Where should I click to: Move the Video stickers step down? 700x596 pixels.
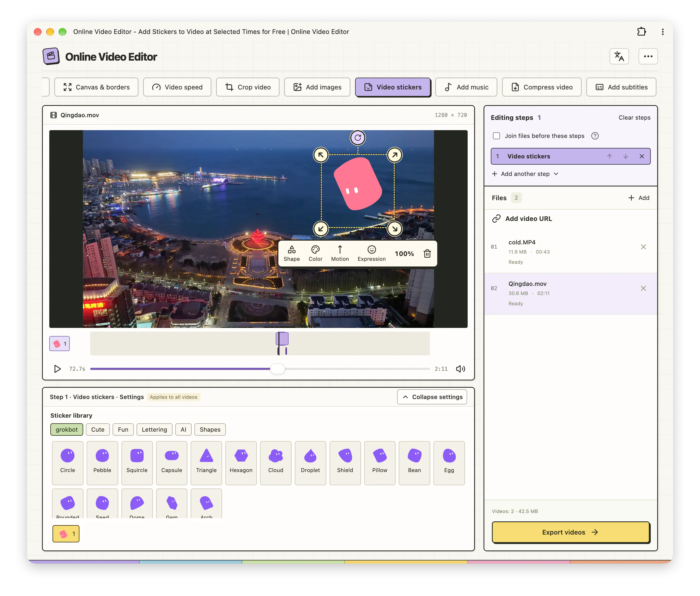(x=625, y=156)
